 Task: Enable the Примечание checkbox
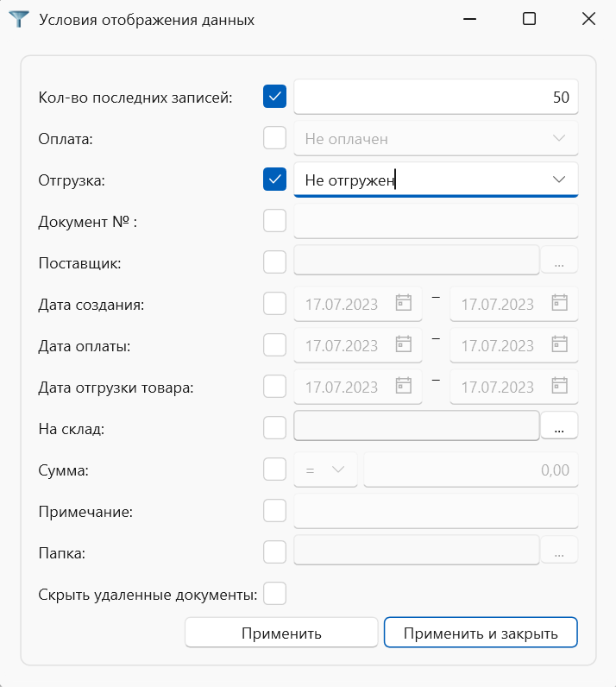(x=274, y=510)
